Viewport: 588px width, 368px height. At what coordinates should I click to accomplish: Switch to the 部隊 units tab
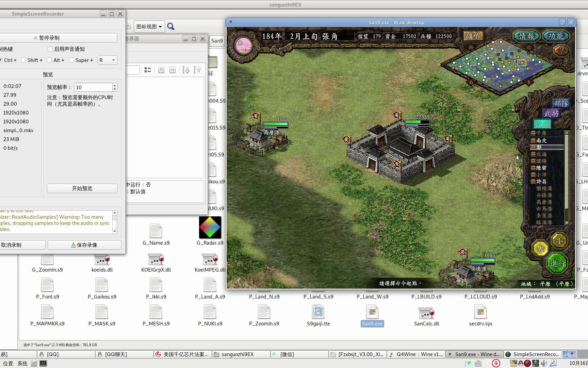point(561,103)
